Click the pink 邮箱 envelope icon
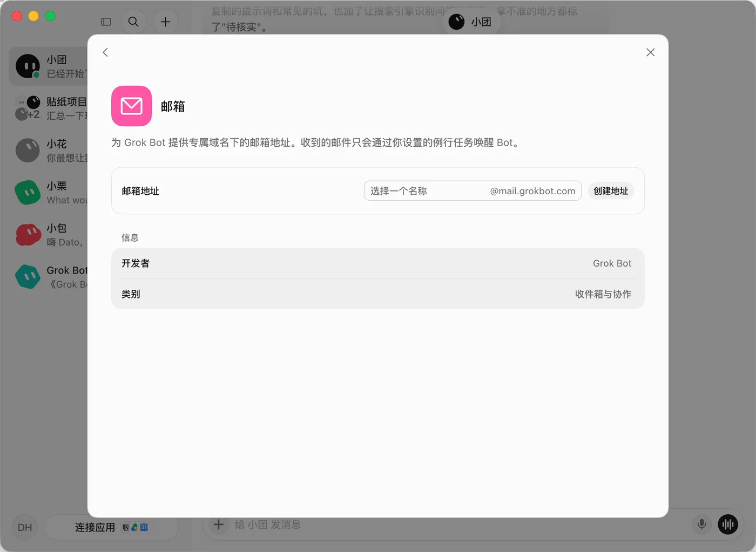Image resolution: width=756 pixels, height=552 pixels. [131, 106]
